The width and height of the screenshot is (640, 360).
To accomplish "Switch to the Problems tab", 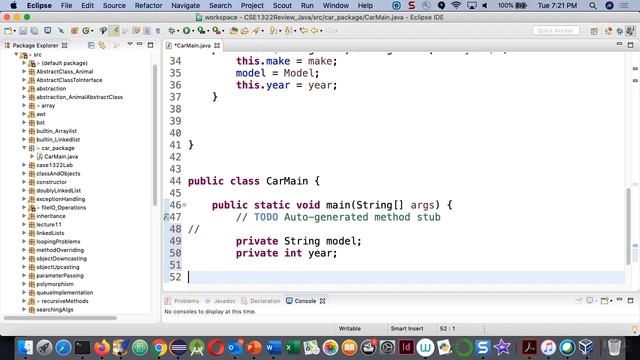I will (182, 301).
